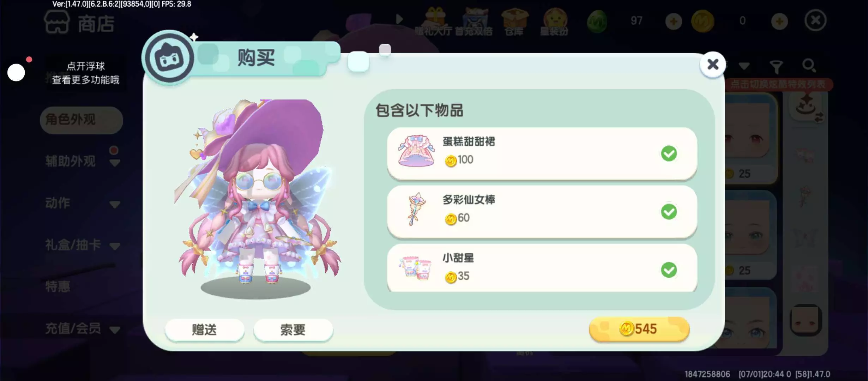The width and height of the screenshot is (868, 381).
Task: Tap the plus icon beside the 97 green currency
Action: click(x=673, y=22)
